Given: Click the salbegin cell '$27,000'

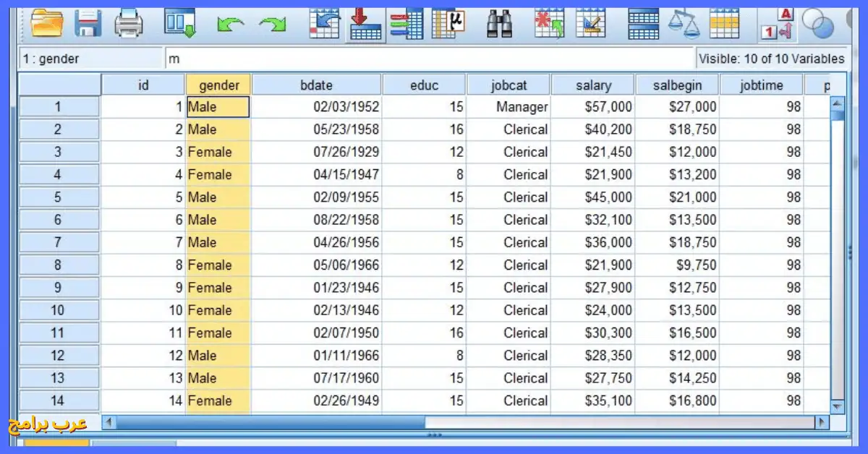Looking at the screenshot, I should (x=677, y=107).
